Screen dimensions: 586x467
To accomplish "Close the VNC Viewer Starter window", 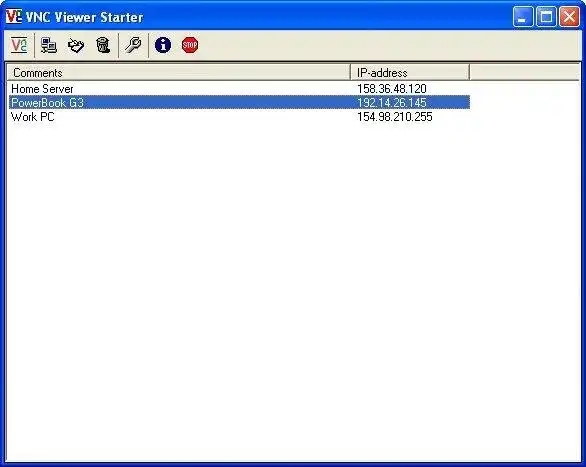I will pyautogui.click(x=569, y=17).
